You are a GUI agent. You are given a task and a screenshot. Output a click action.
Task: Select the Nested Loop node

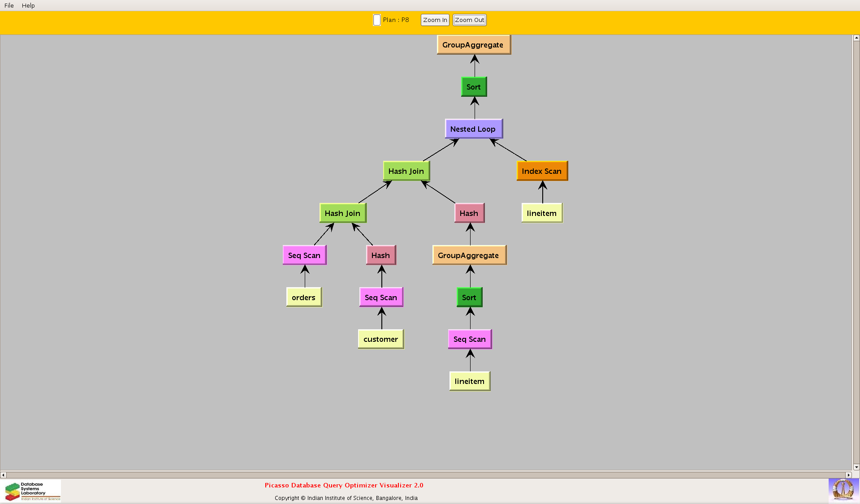[x=473, y=129]
